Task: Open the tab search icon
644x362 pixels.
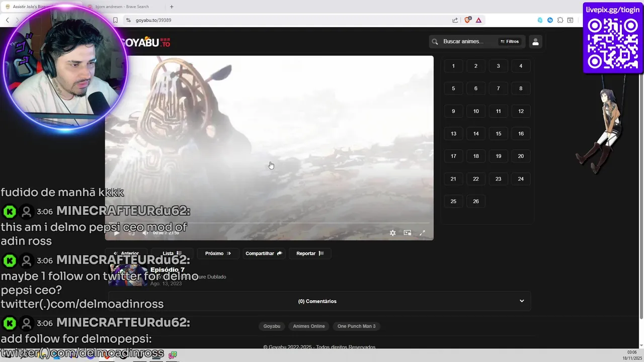Action: [x=570, y=20]
